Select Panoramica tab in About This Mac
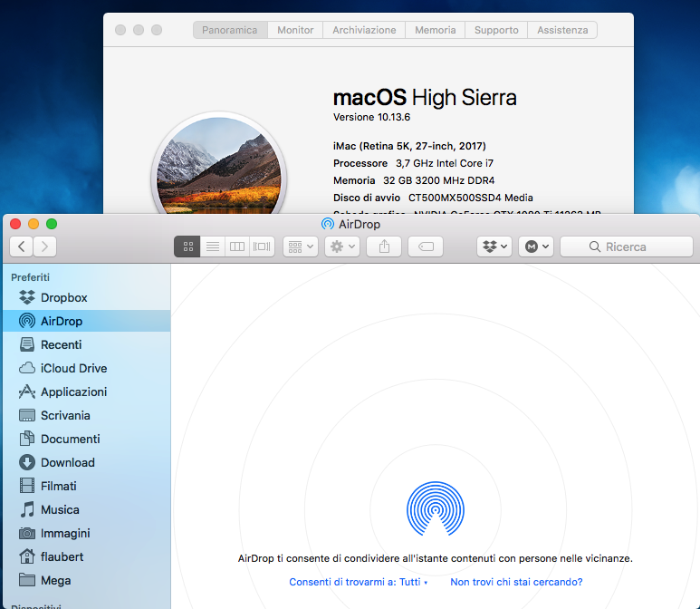Viewport: 700px width, 609px height. pos(230,30)
